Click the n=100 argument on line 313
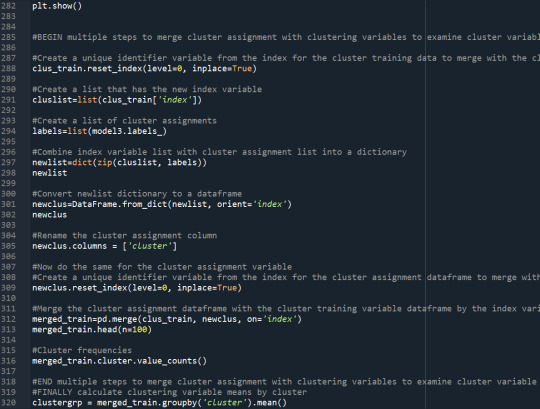The image size is (540, 409). [135, 330]
